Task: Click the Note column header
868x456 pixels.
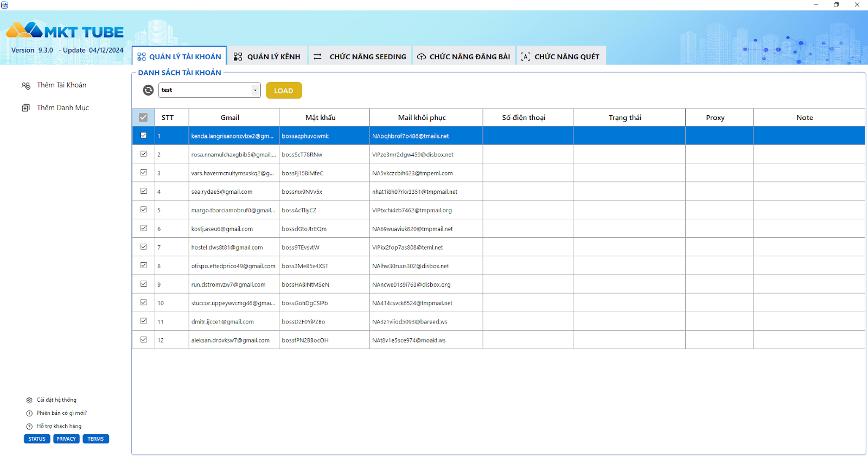Action: click(x=809, y=117)
